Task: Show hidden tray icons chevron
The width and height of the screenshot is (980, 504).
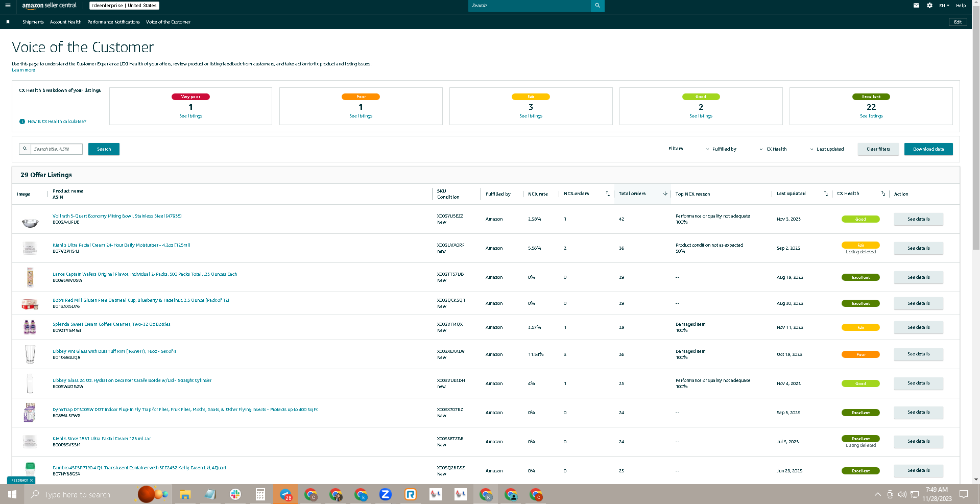Action: (877, 494)
